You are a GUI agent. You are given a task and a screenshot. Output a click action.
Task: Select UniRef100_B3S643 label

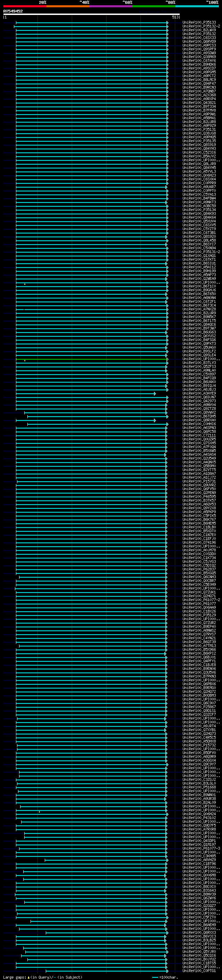pos(199,891)
